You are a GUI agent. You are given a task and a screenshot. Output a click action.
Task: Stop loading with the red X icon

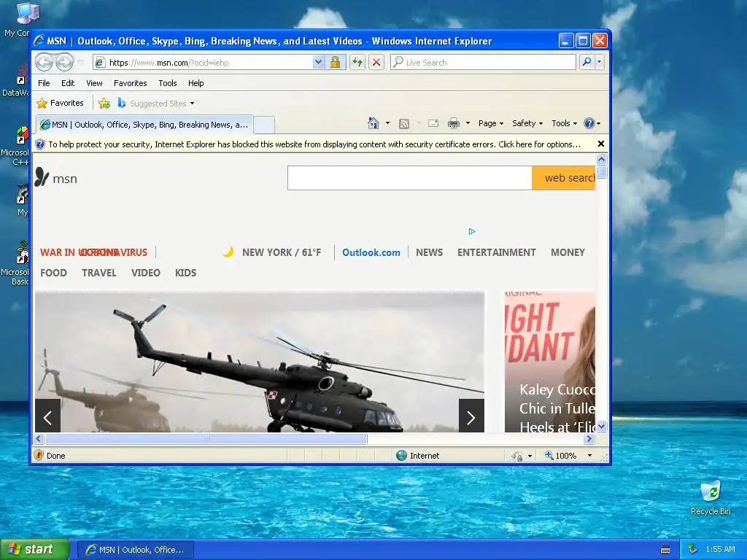tap(376, 63)
